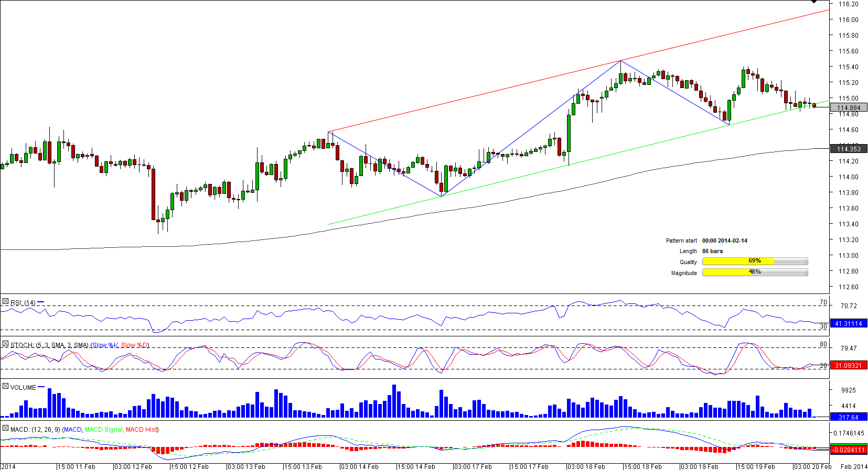Screen dimensions: 868x470
Task: Click the 116.00 price axis label
Action: coord(848,20)
